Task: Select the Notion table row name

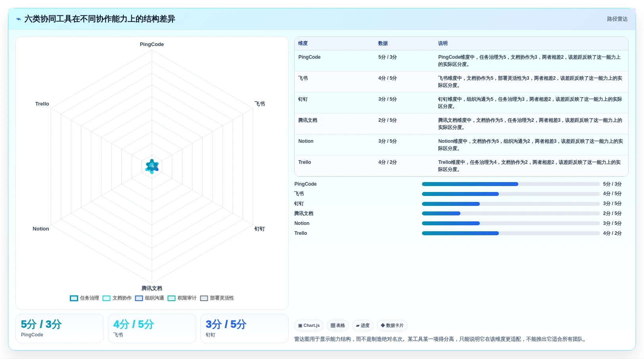Action: coord(306,141)
